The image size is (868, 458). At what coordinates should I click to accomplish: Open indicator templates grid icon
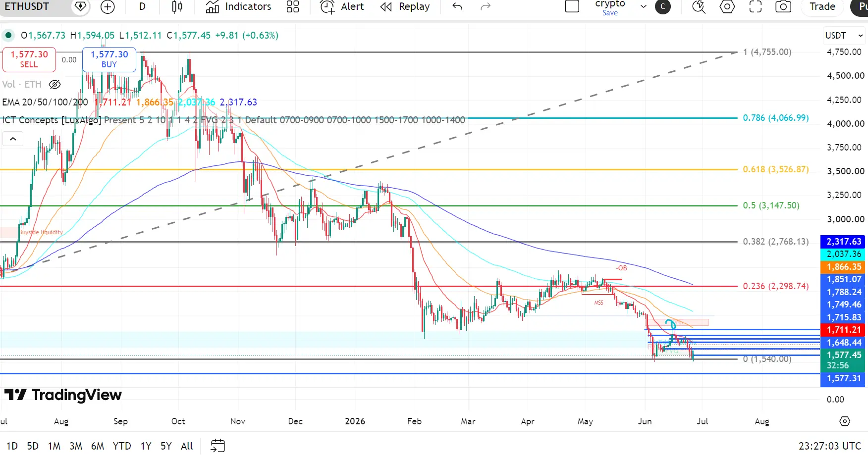pos(293,6)
